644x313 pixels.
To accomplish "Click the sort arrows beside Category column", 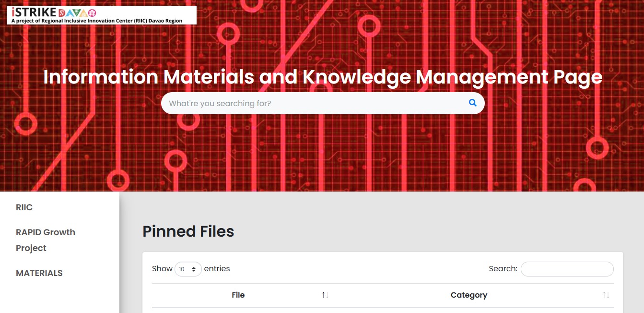I will pyautogui.click(x=606, y=295).
